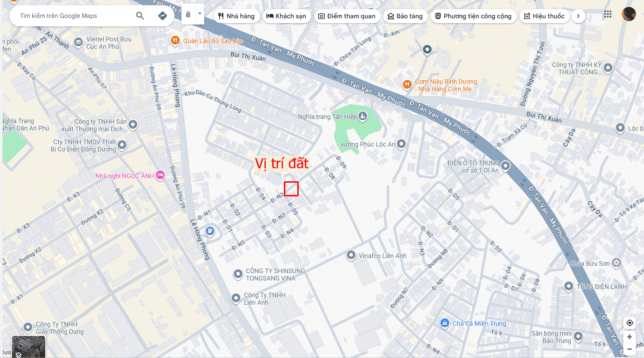
Task: Click the Nghĩa trang Tân Hiệp marker
Action: click(x=363, y=116)
